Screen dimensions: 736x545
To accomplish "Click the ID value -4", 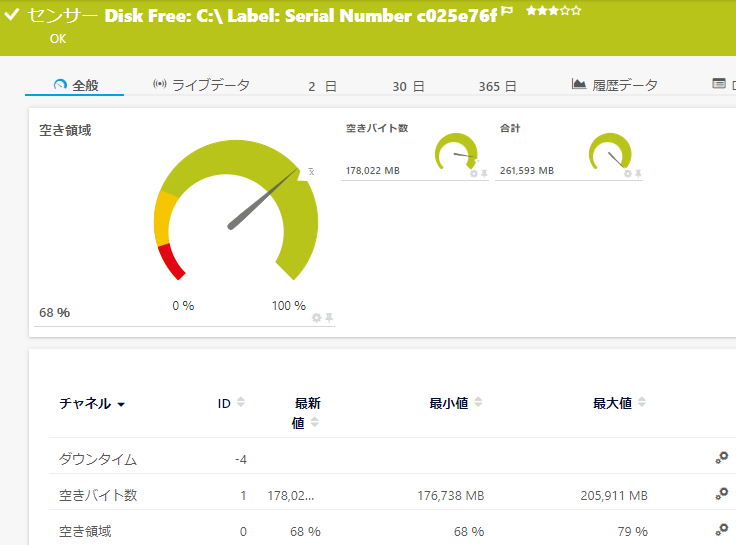I will pos(241,460).
